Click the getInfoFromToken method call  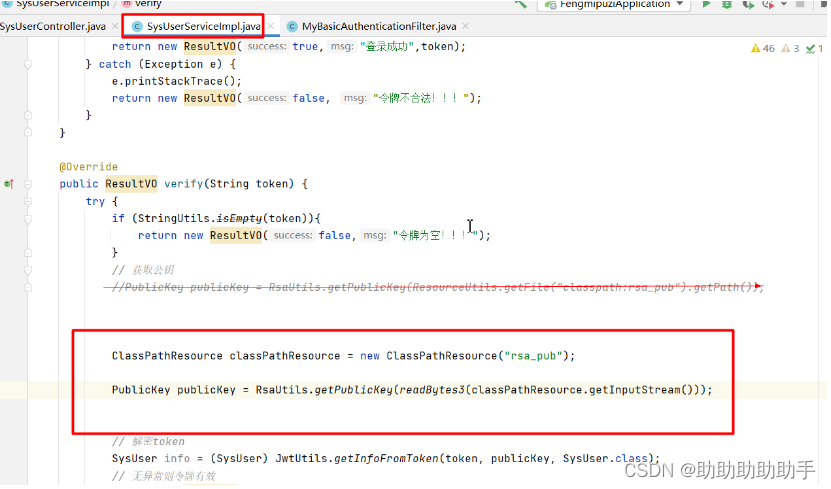point(386,458)
